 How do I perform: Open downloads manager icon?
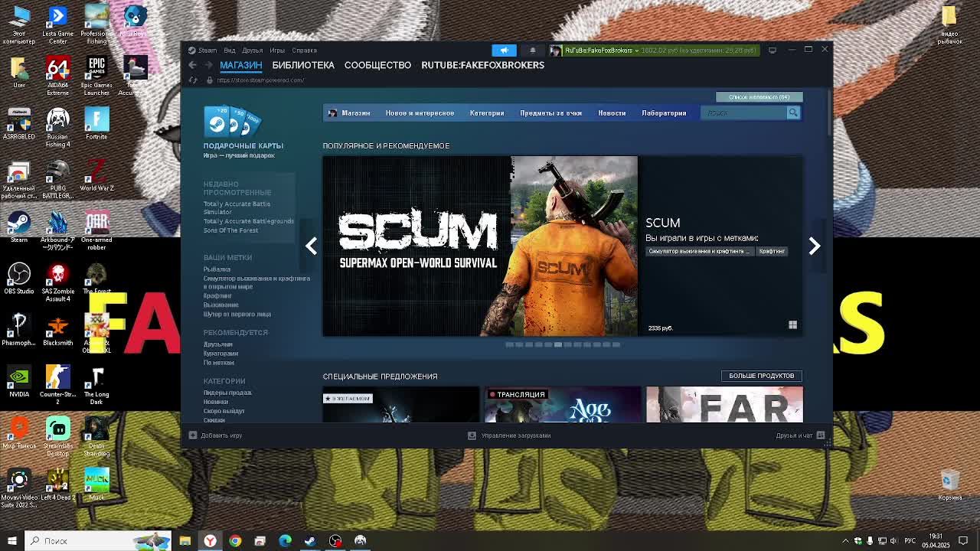click(472, 435)
